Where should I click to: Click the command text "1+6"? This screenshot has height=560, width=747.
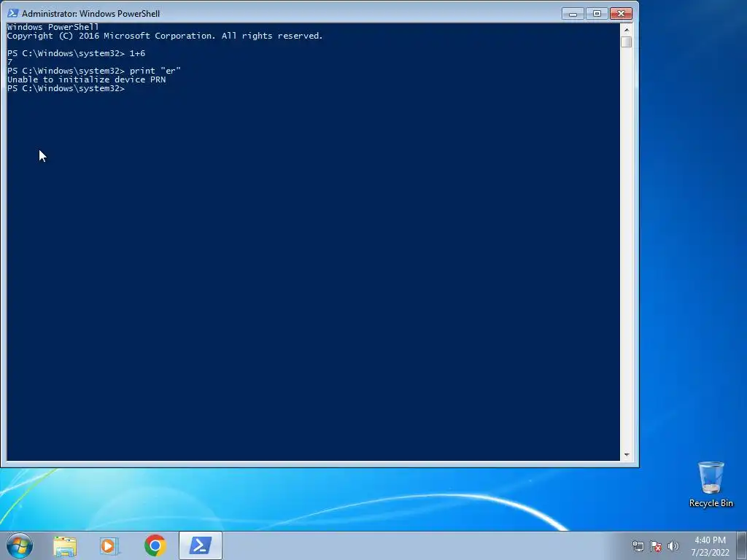[137, 53]
